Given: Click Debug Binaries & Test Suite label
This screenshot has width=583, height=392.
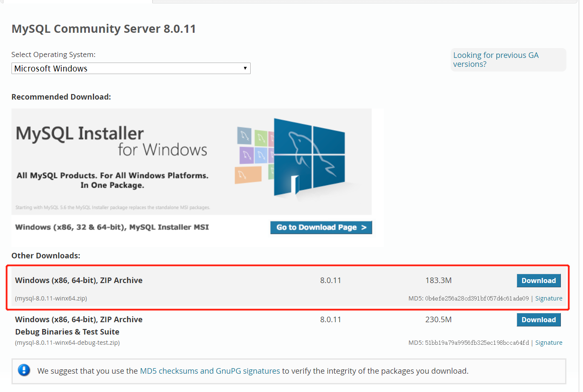Looking at the screenshot, I should (67, 332).
